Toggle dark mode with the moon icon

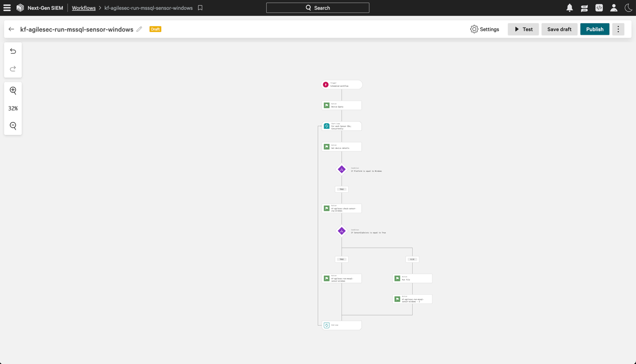628,8
